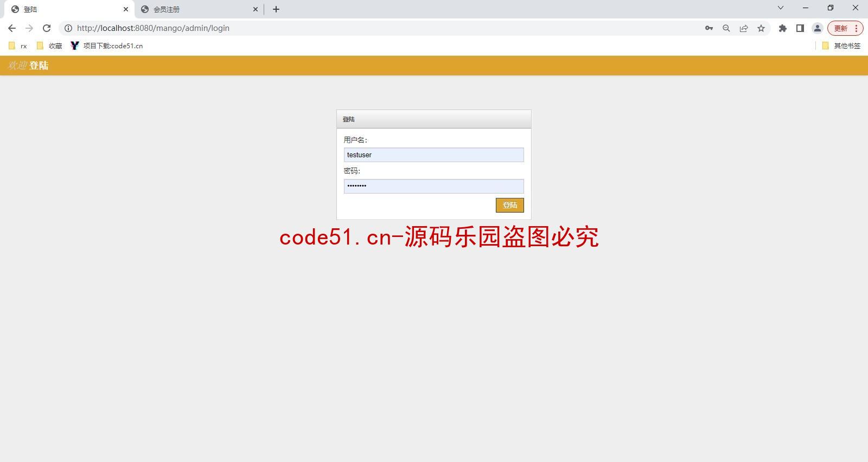Viewport: 868px width, 462px height.
Task: Open the extensions puzzle icon
Action: pyautogui.click(x=783, y=28)
